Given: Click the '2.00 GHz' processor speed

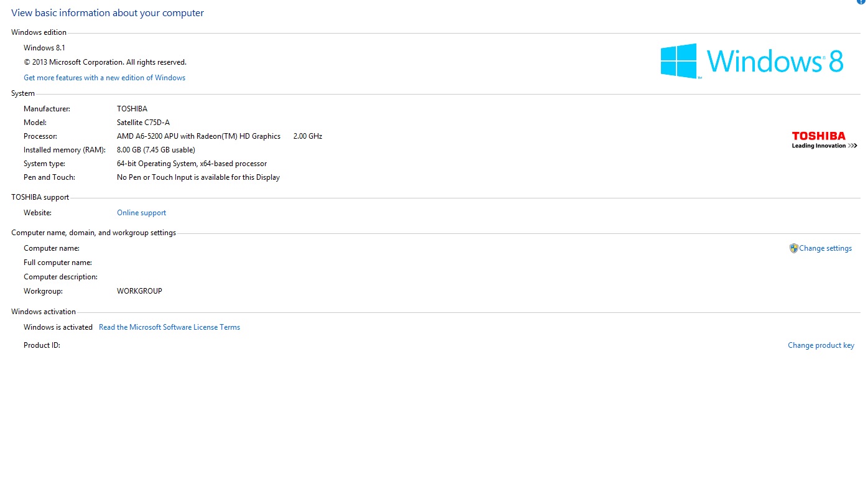Looking at the screenshot, I should coord(308,136).
